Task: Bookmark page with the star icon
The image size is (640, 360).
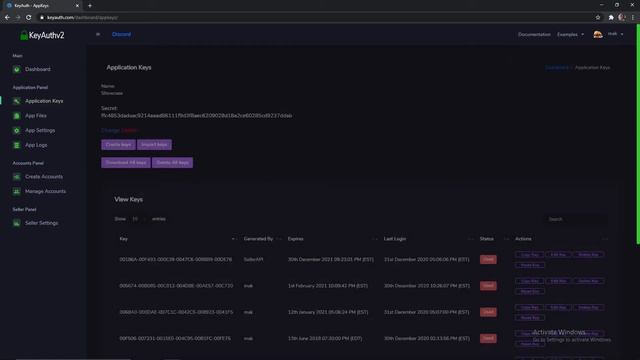Action: [x=598, y=18]
